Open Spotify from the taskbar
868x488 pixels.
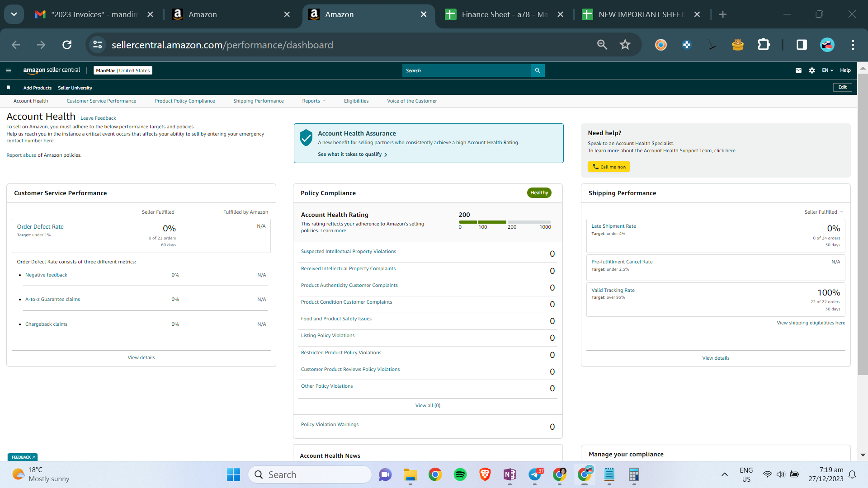460,474
